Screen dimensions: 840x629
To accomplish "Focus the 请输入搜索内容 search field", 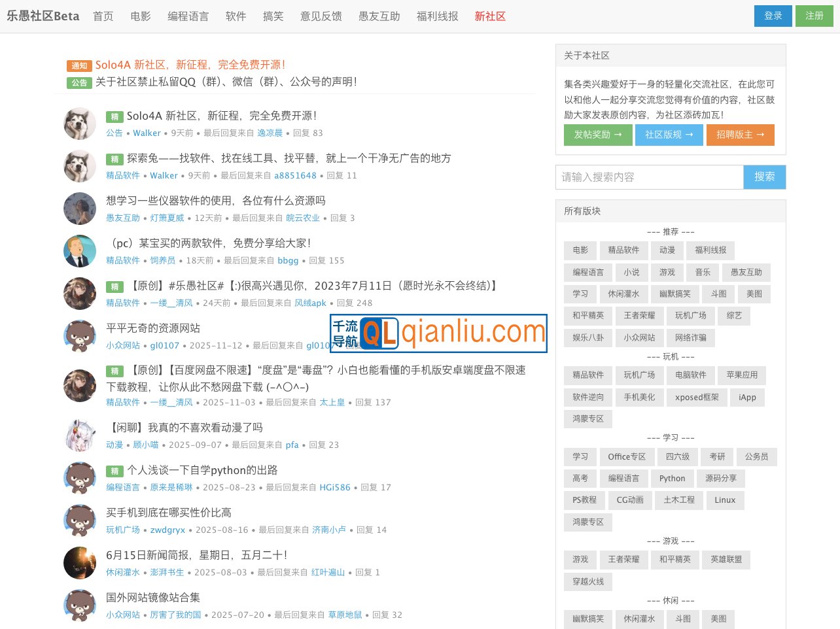I will (649, 177).
